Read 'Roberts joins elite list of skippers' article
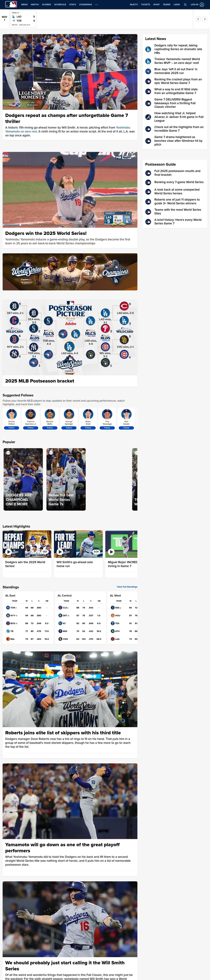 63,733
